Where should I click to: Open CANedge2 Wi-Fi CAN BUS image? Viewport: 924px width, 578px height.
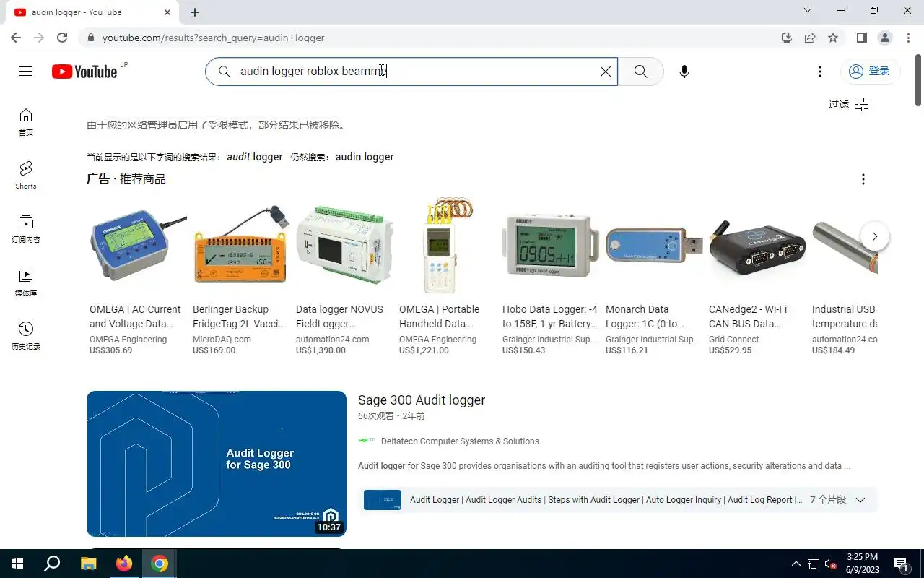pyautogui.click(x=757, y=246)
